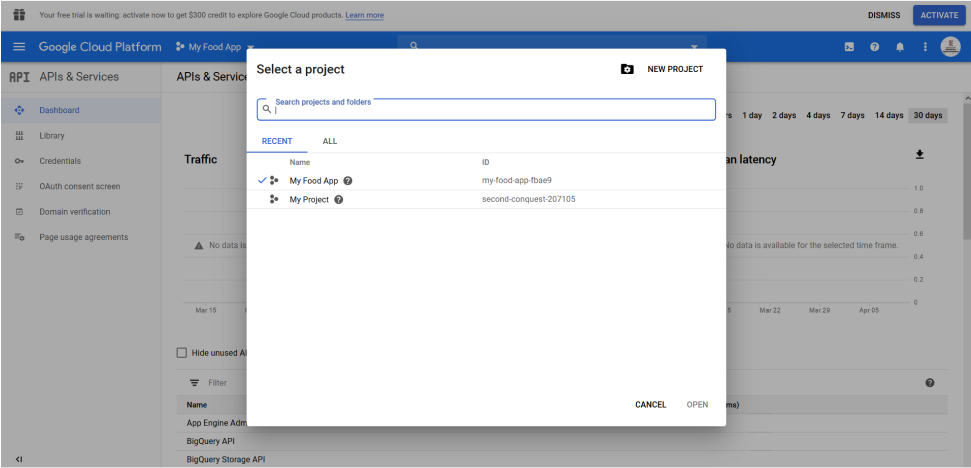Click the API logo icon
The image size is (971, 468).
point(19,77)
